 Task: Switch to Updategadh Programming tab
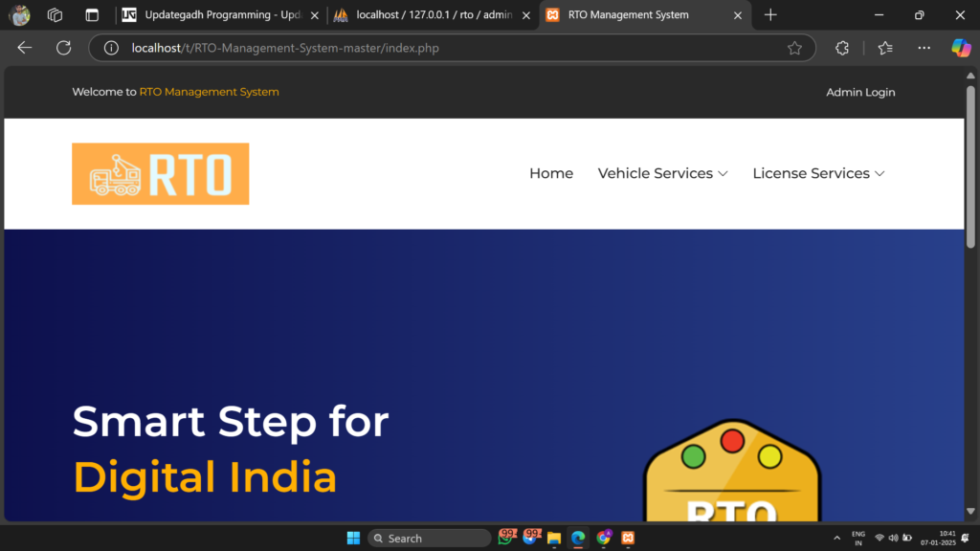[221, 15]
